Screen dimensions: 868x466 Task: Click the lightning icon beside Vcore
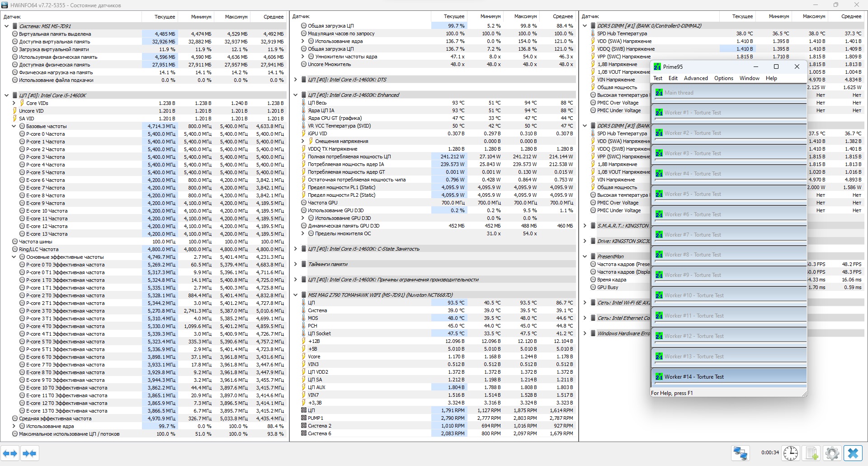pos(304,357)
